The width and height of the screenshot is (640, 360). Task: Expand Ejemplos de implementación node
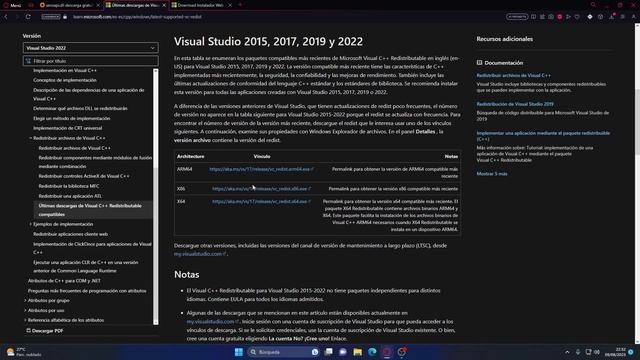coord(31,224)
